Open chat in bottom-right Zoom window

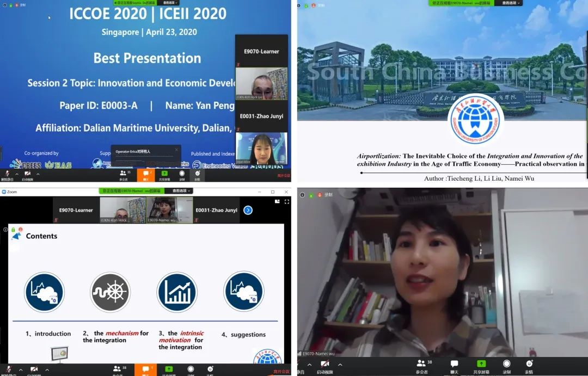click(x=454, y=366)
